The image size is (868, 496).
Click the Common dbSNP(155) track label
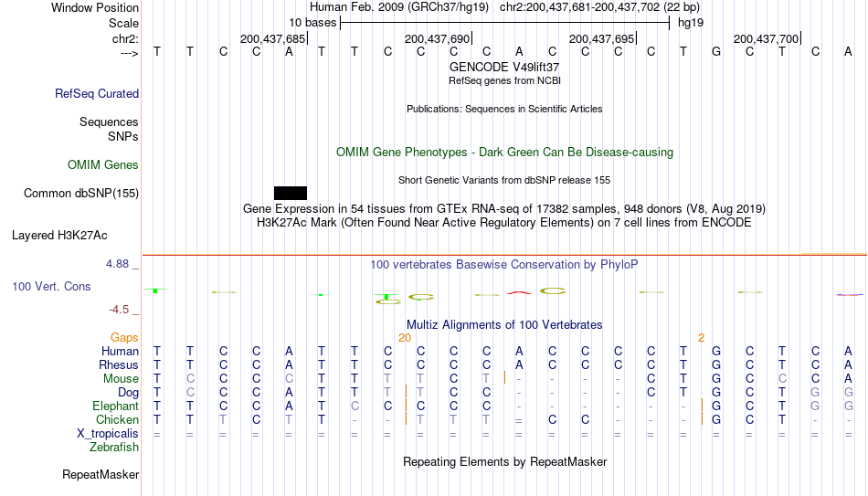point(81,194)
